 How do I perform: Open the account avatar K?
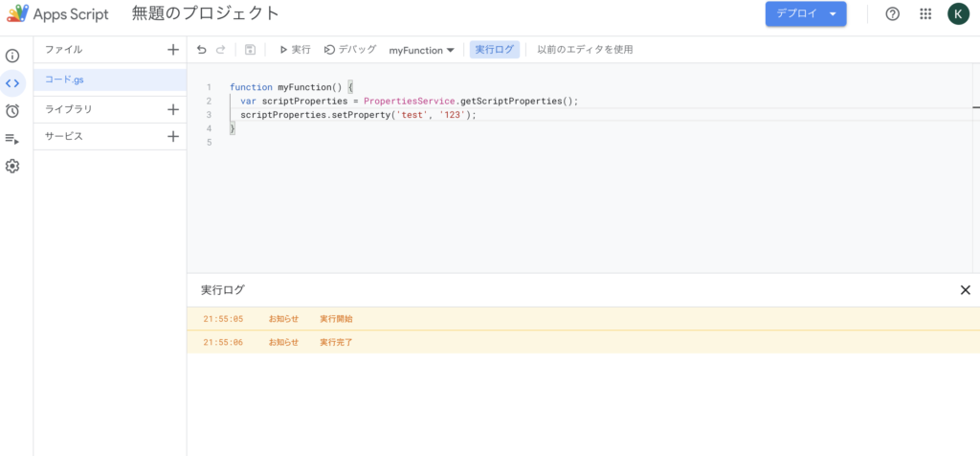click(x=958, y=13)
